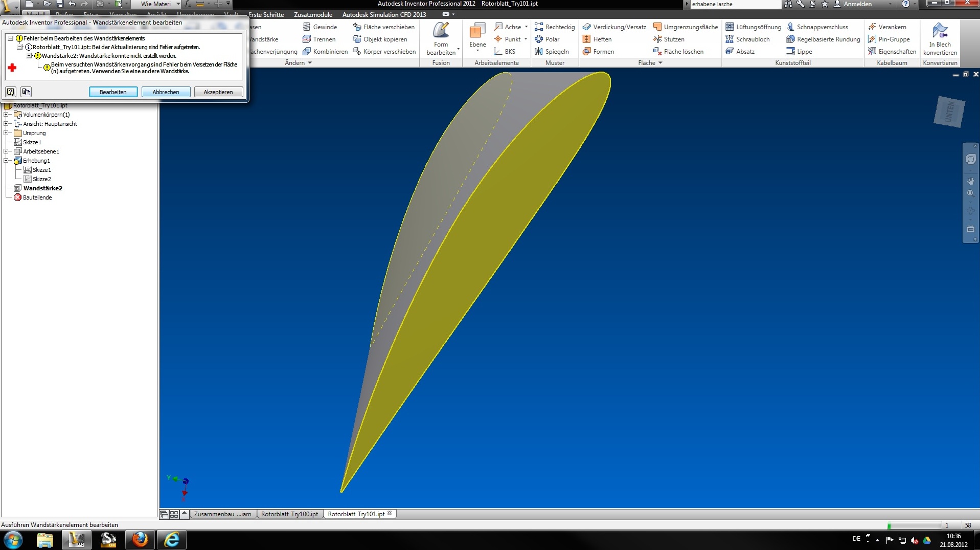Click the Gewinde thread tool
Screen dimensions: 980x550
pyautogui.click(x=320, y=27)
